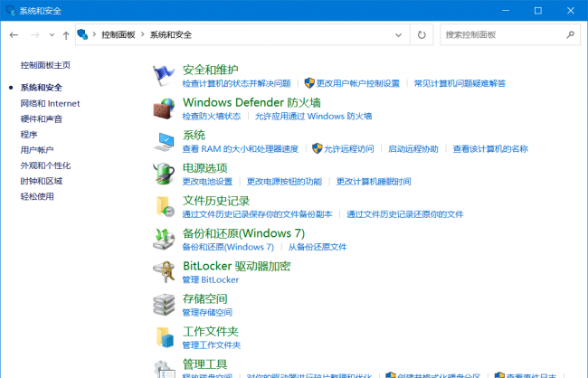Click 更改用户帐户控制设置 link
588x378 pixels.
click(357, 83)
